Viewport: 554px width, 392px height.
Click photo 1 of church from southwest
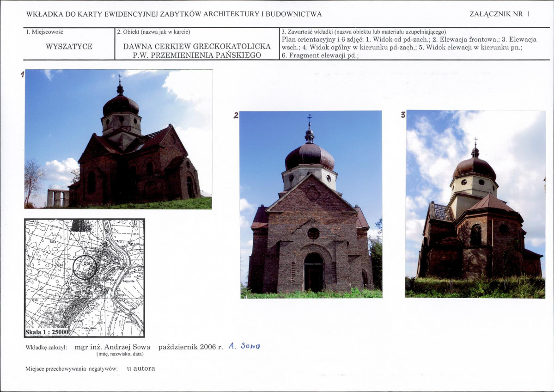tap(119, 139)
